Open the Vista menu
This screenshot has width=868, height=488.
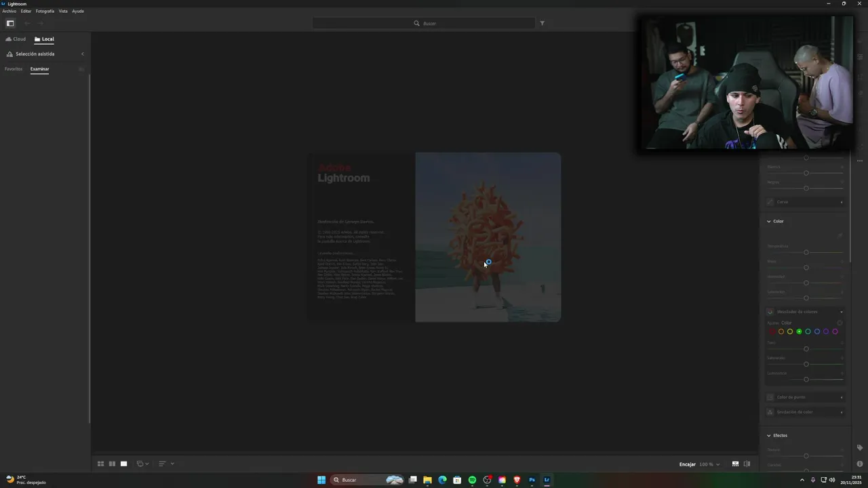(63, 11)
